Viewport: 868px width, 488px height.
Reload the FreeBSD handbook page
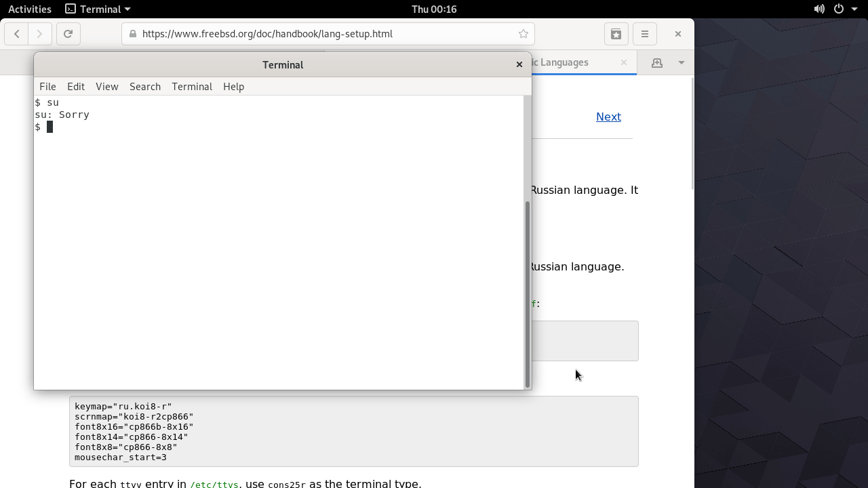tap(68, 34)
